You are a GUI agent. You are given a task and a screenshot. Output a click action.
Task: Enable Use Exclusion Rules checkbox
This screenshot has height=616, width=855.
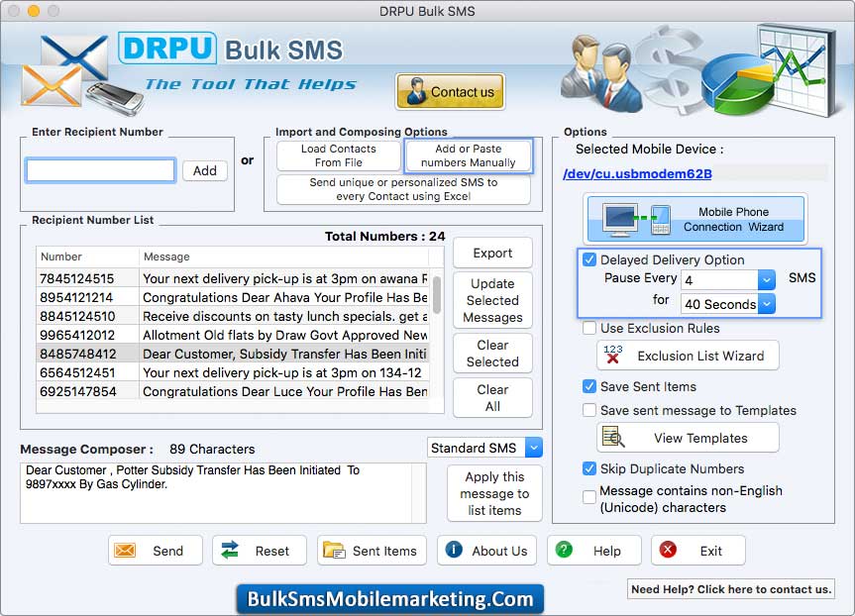click(x=589, y=328)
